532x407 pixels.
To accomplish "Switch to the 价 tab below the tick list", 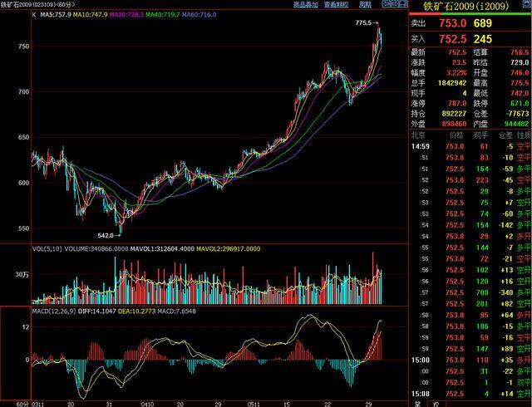I will pyautogui.click(x=436, y=404).
